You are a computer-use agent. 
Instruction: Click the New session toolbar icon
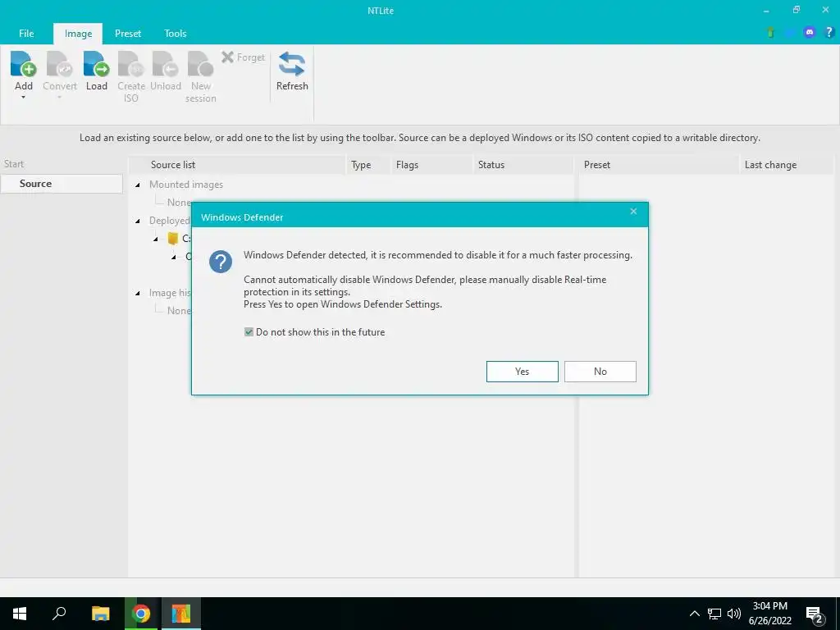pyautogui.click(x=201, y=64)
